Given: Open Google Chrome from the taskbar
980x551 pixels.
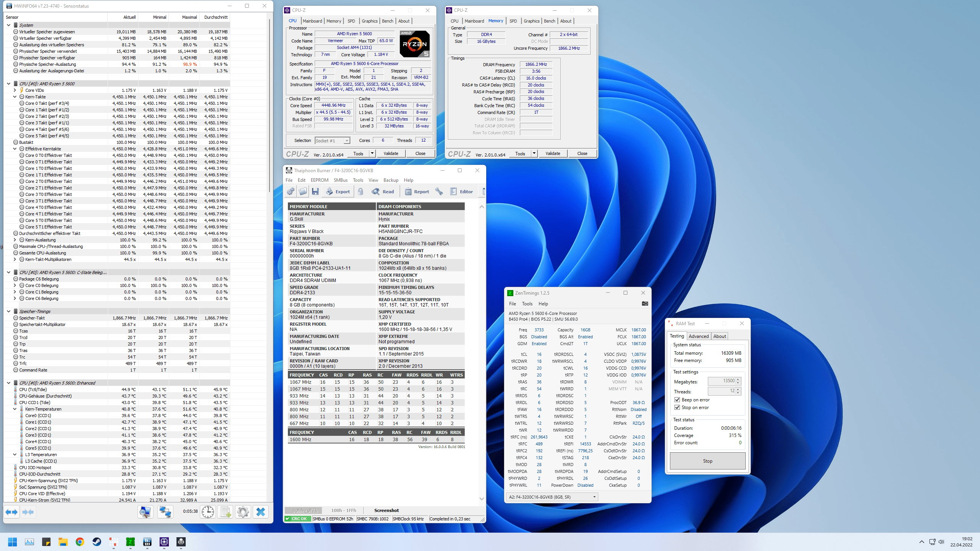Looking at the screenshot, I should click(80, 542).
